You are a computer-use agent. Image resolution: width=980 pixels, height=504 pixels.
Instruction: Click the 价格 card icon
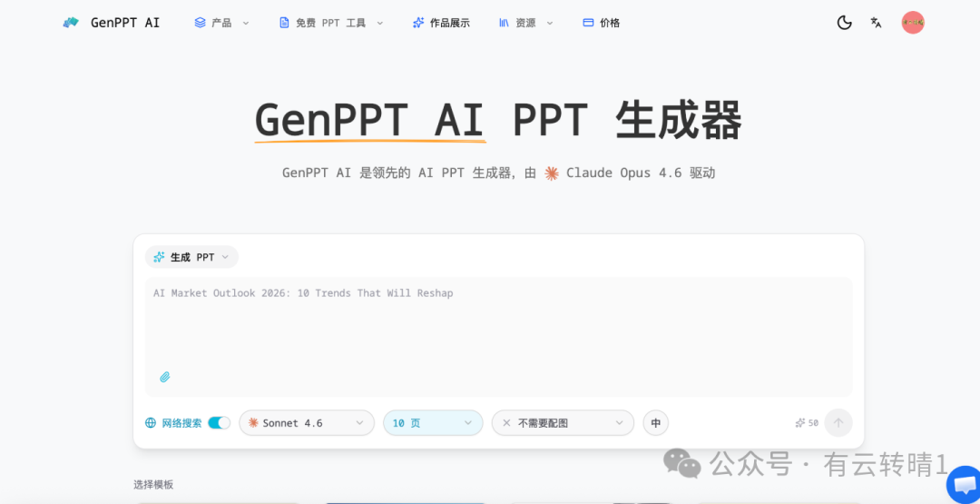point(587,23)
